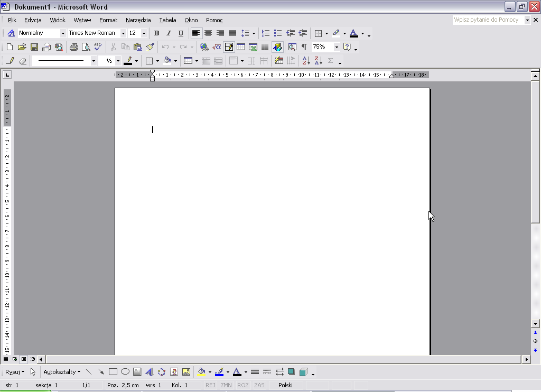Center align the text

[x=208, y=33]
